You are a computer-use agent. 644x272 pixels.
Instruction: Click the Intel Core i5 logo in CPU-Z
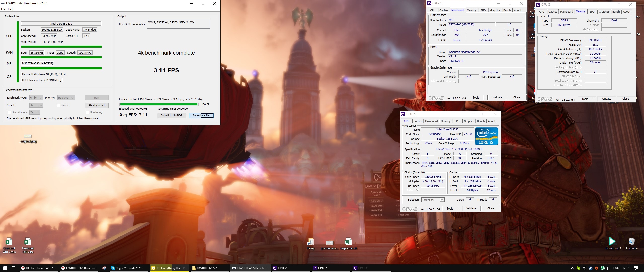(486, 136)
